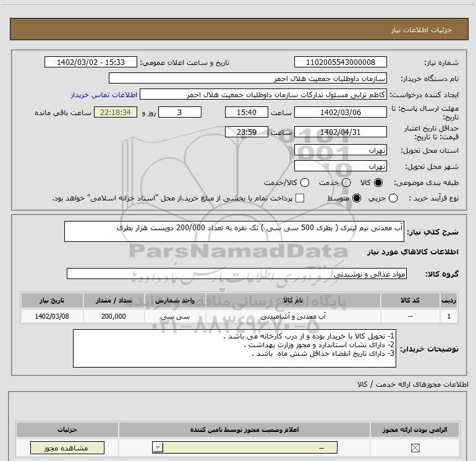Click the الزامی بودن ارائه مجوز header
This screenshot has height=461, width=476.
[x=415, y=429]
